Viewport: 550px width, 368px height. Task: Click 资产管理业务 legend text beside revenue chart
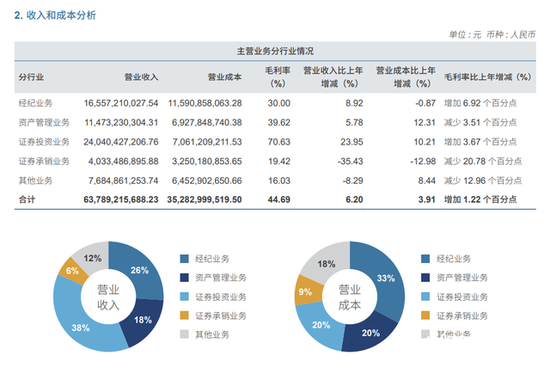click(x=221, y=278)
